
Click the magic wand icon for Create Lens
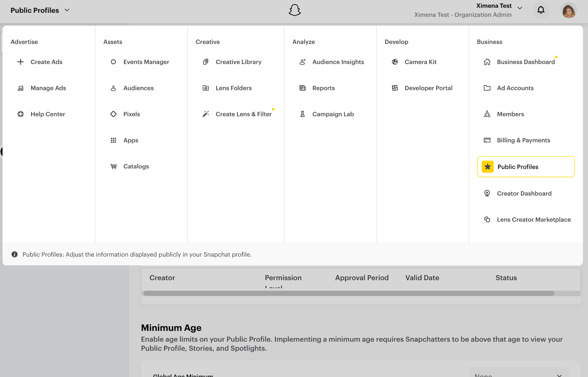pos(206,114)
